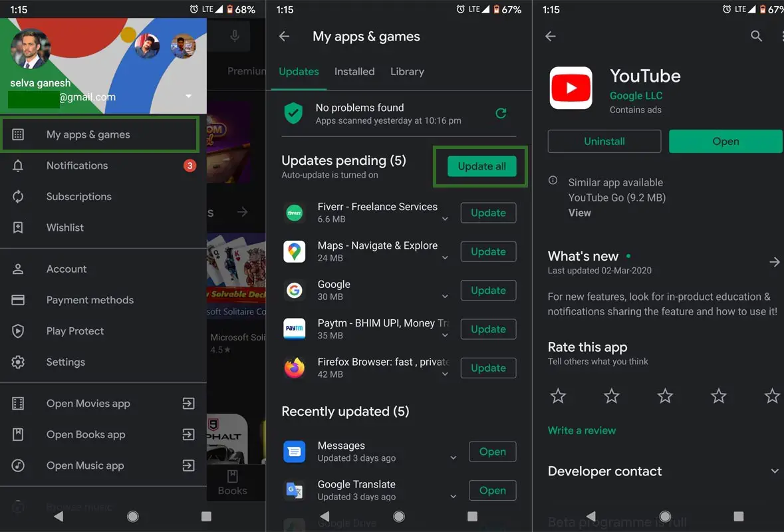Switch to the Library tab

(407, 72)
